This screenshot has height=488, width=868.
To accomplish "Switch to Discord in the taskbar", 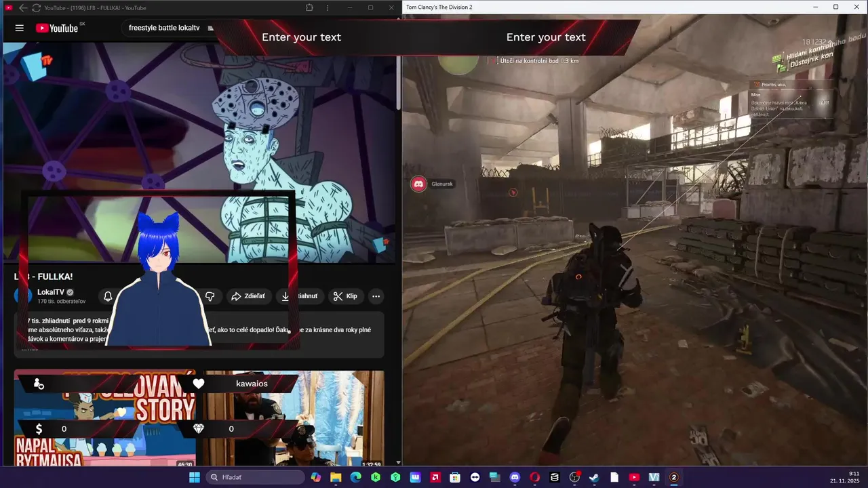I will (515, 477).
